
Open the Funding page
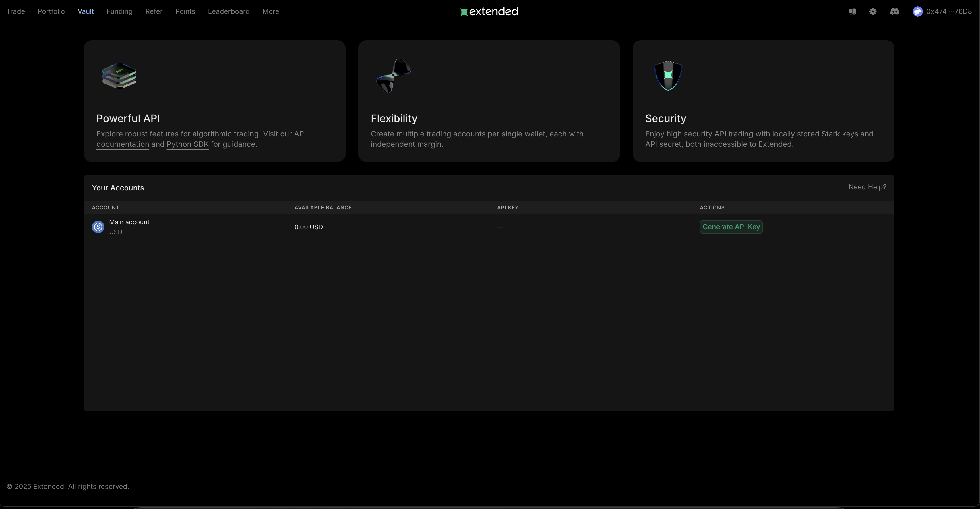click(x=119, y=11)
